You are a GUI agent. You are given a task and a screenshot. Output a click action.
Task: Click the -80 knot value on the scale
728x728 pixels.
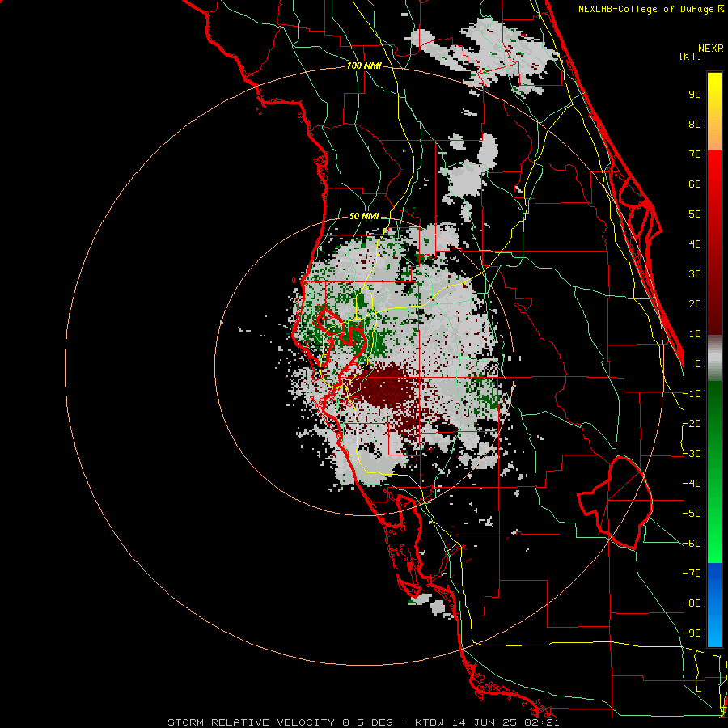(692, 603)
